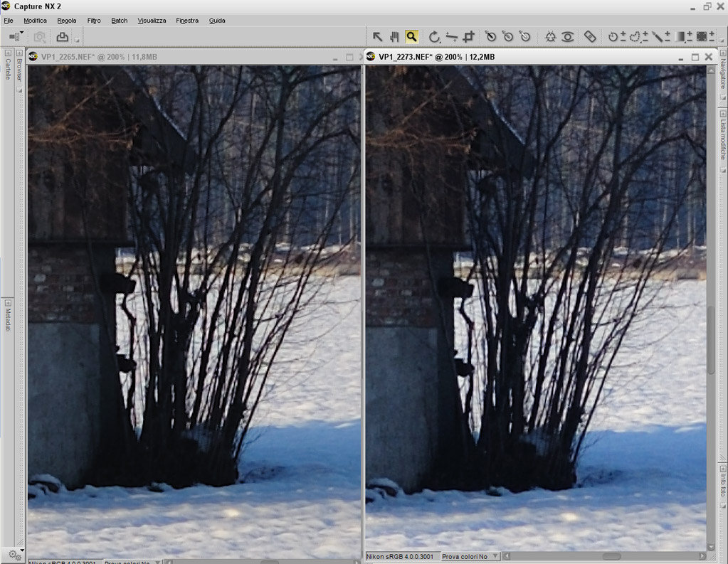Select the Crop tool
728x564 pixels.
(469, 37)
